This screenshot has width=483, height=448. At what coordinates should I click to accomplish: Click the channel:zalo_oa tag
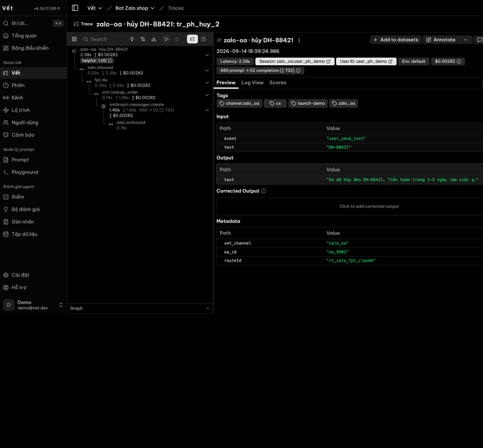tap(239, 104)
